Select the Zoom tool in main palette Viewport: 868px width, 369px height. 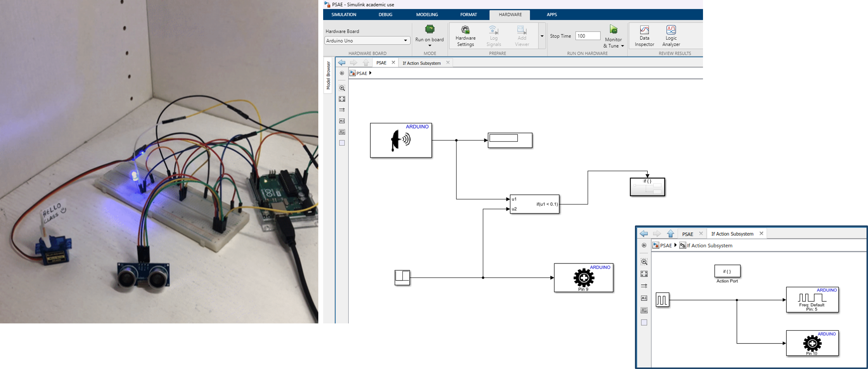pos(342,88)
